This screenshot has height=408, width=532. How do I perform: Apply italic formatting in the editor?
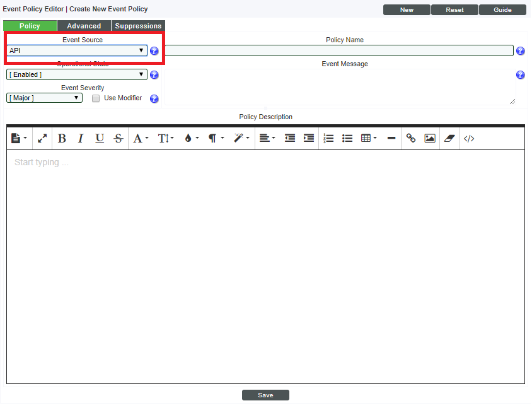click(x=81, y=138)
